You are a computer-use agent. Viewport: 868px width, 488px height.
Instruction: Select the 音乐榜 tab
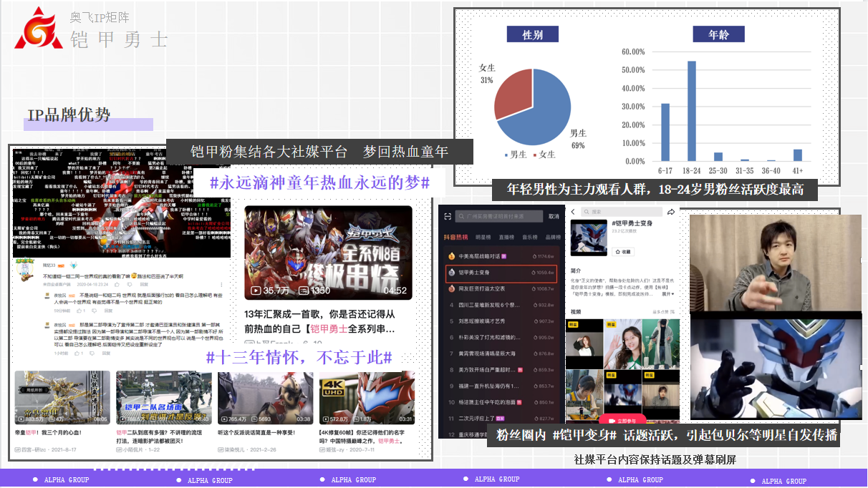click(530, 237)
